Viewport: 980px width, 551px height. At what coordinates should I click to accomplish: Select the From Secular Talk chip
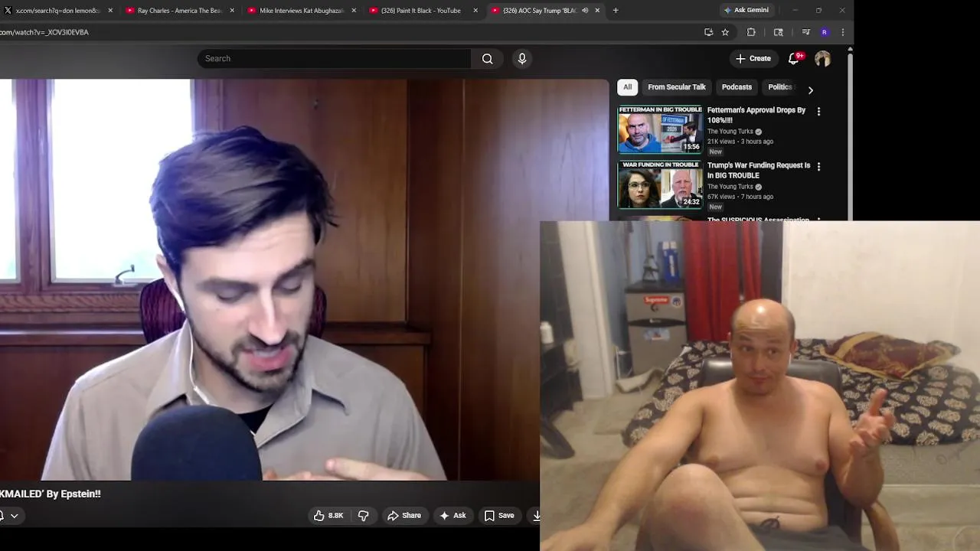[x=677, y=87]
